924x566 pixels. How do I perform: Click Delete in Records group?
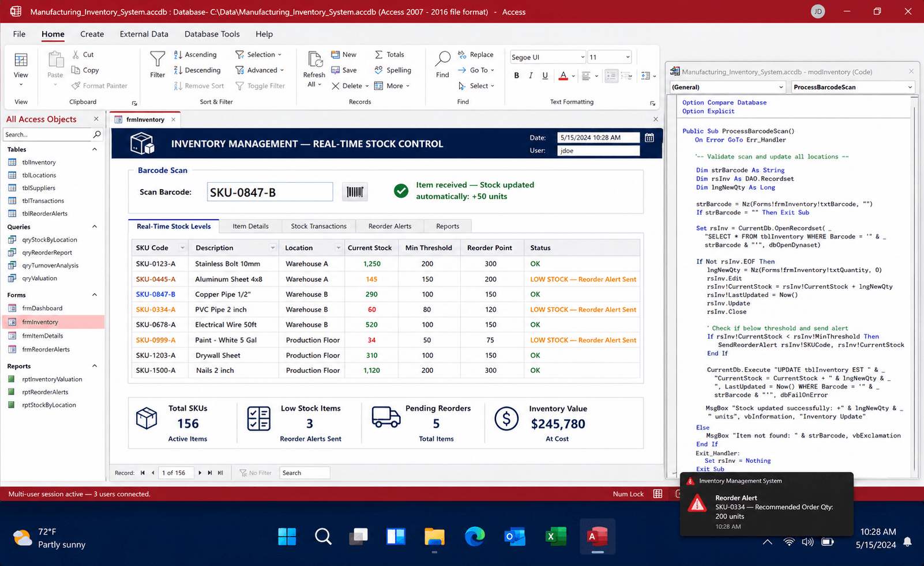click(x=350, y=86)
